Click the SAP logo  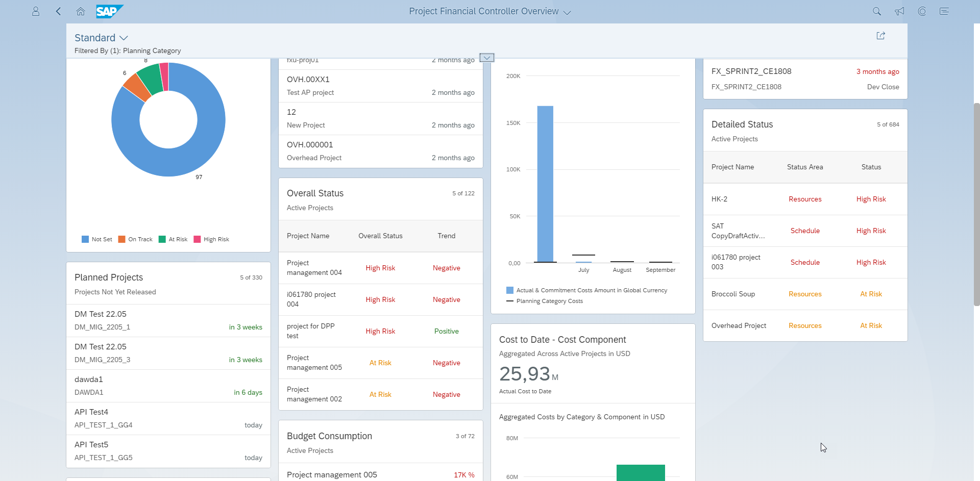click(x=110, y=11)
